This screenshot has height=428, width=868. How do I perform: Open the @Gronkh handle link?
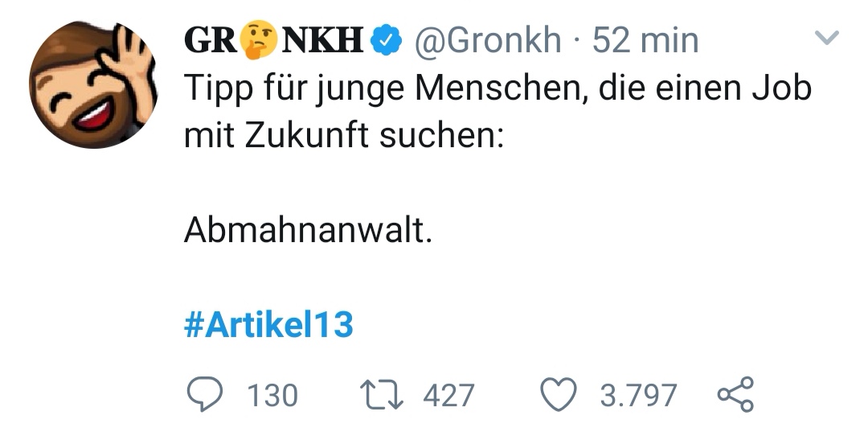click(x=487, y=40)
